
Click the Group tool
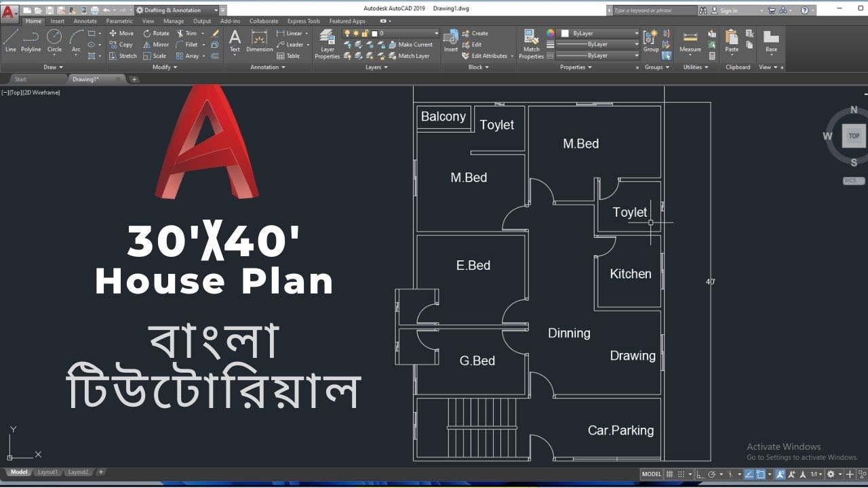pos(651,41)
